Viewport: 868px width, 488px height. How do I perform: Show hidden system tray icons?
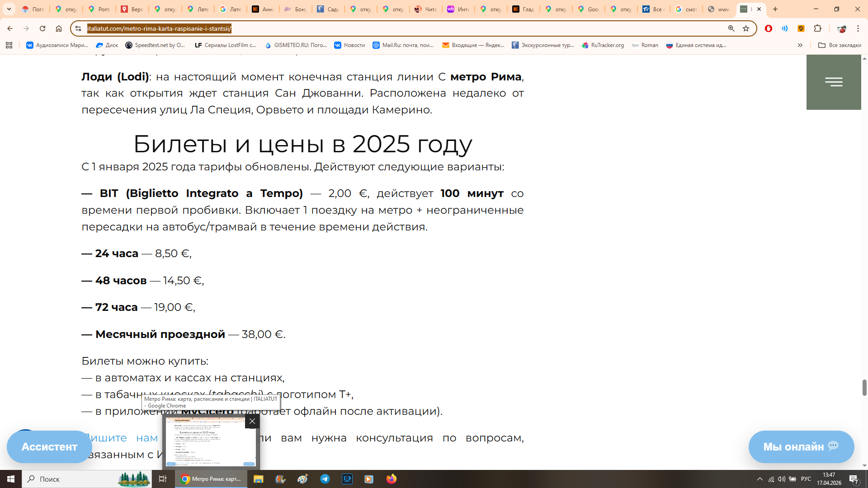759,479
